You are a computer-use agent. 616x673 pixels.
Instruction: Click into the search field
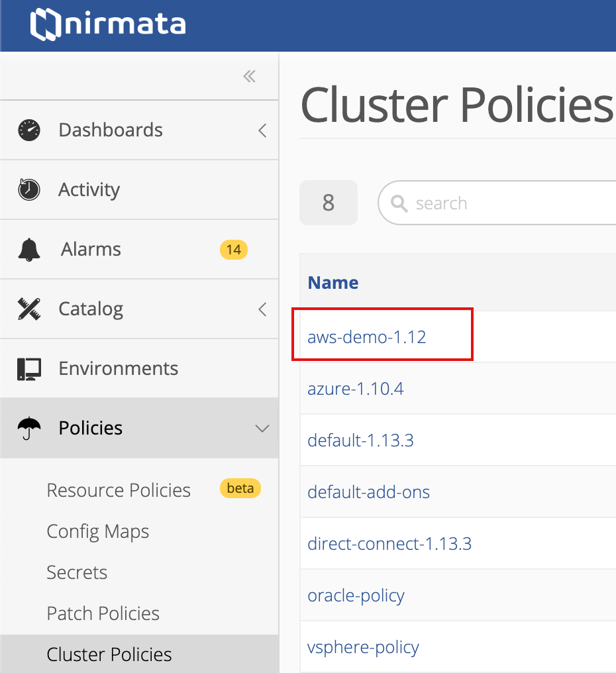tap(498, 203)
